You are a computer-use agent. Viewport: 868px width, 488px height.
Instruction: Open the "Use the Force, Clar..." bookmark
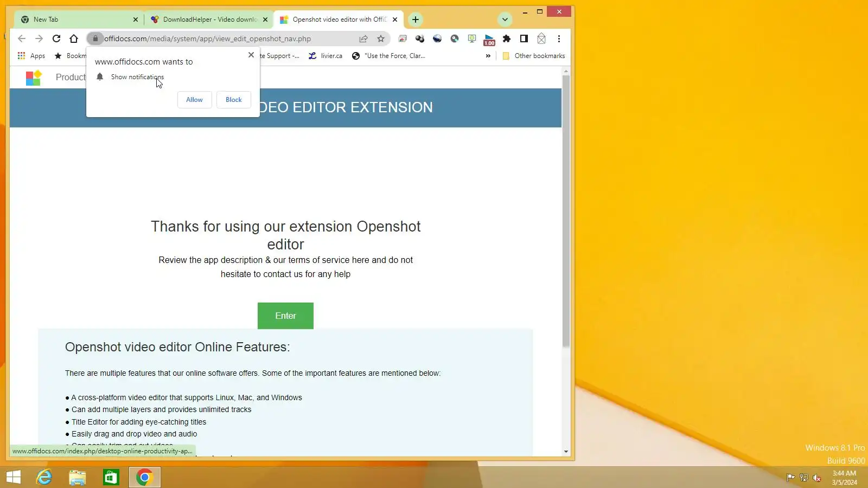tap(388, 56)
